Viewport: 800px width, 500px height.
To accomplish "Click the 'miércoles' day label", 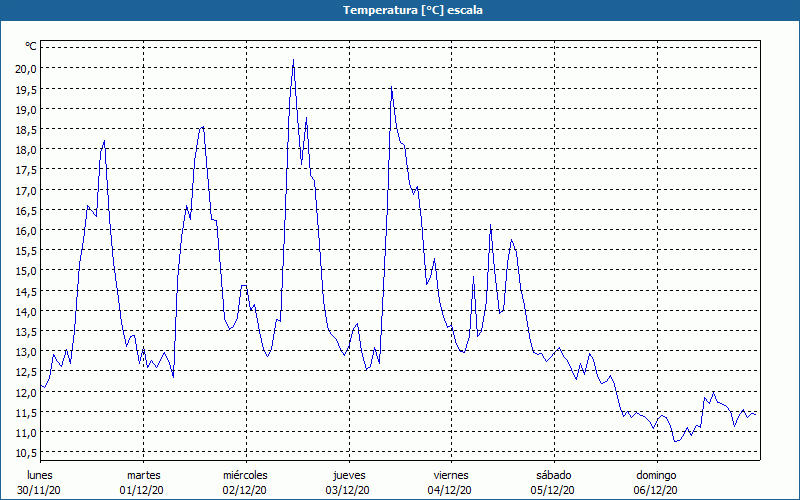I will [245, 475].
